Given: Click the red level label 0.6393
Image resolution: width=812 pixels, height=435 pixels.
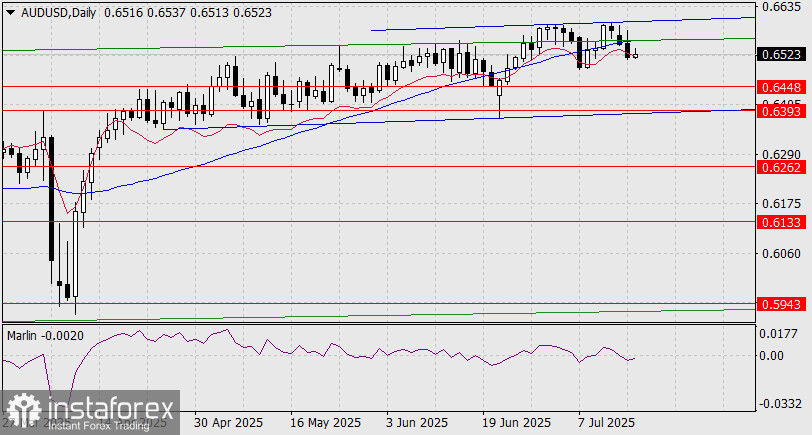Looking at the screenshot, I should point(781,111).
